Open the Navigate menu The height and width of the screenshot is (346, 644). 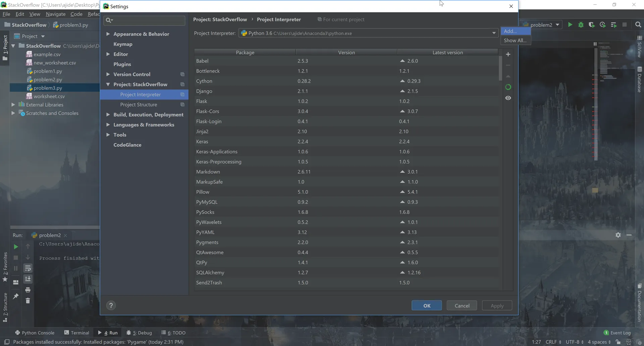56,14
